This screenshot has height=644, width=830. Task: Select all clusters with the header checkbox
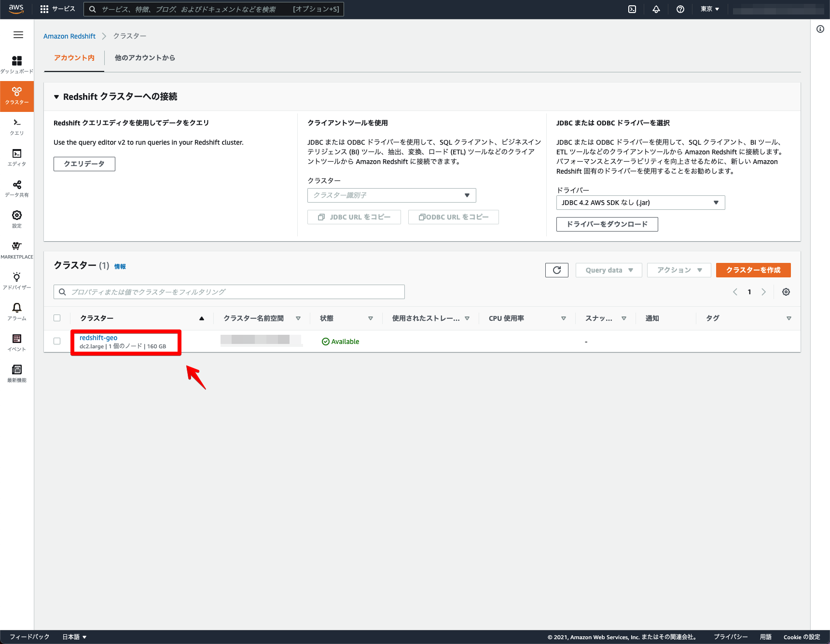pyautogui.click(x=57, y=318)
